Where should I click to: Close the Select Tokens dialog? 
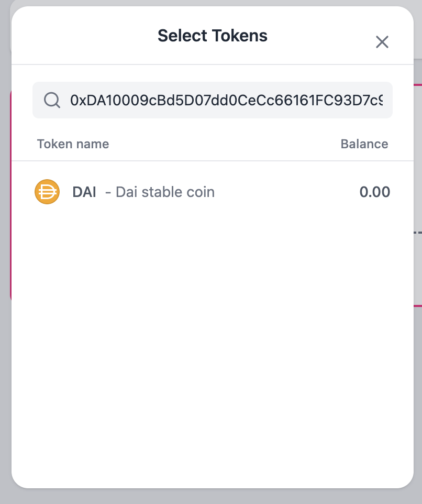382,42
